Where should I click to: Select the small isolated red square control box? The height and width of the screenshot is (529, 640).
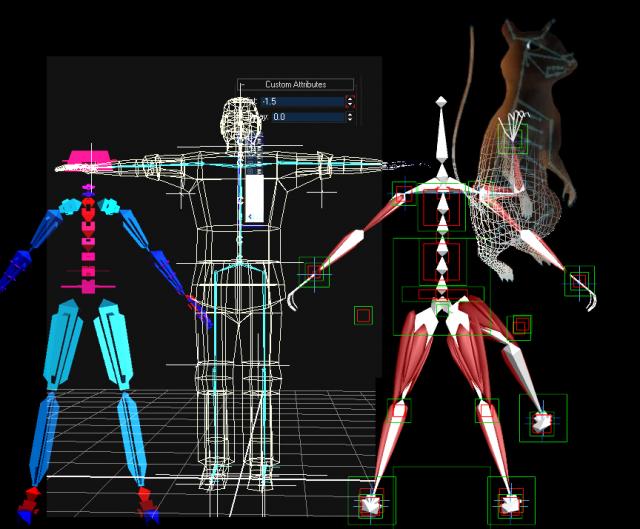point(362,316)
